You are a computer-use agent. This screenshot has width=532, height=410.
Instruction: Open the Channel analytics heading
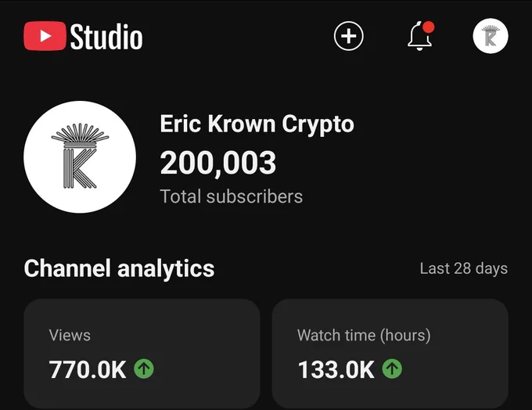(119, 268)
